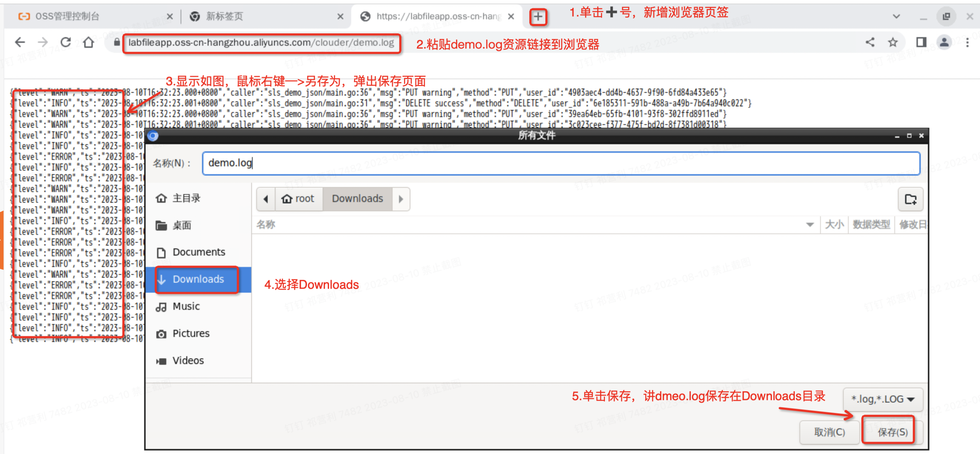Screen dimensions: 980x454
Task: Create new folder in save dialog
Action: click(x=910, y=199)
